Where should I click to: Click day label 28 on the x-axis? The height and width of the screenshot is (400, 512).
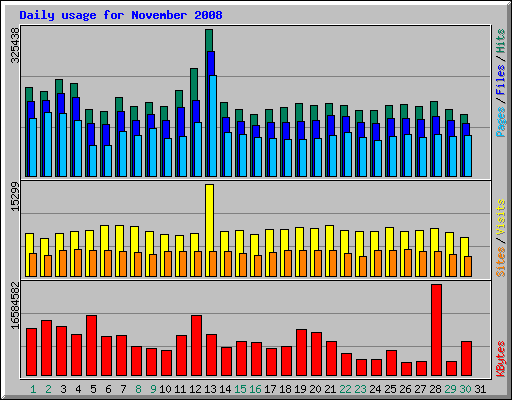[x=435, y=389]
